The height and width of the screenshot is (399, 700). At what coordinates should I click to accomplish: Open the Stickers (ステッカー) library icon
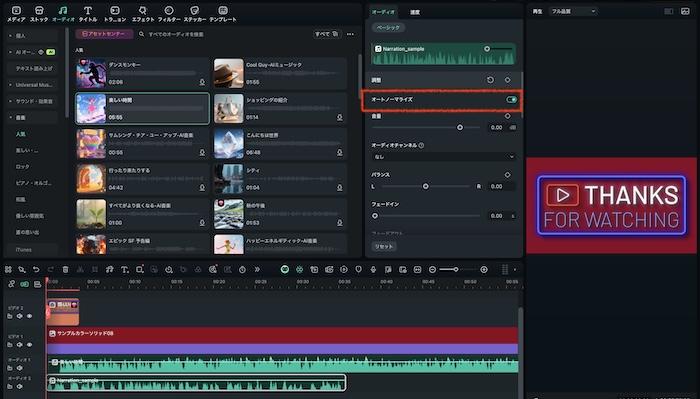pos(195,13)
